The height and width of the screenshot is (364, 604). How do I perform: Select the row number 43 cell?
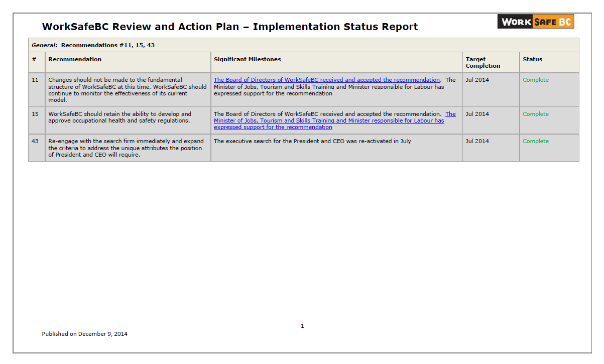point(35,141)
